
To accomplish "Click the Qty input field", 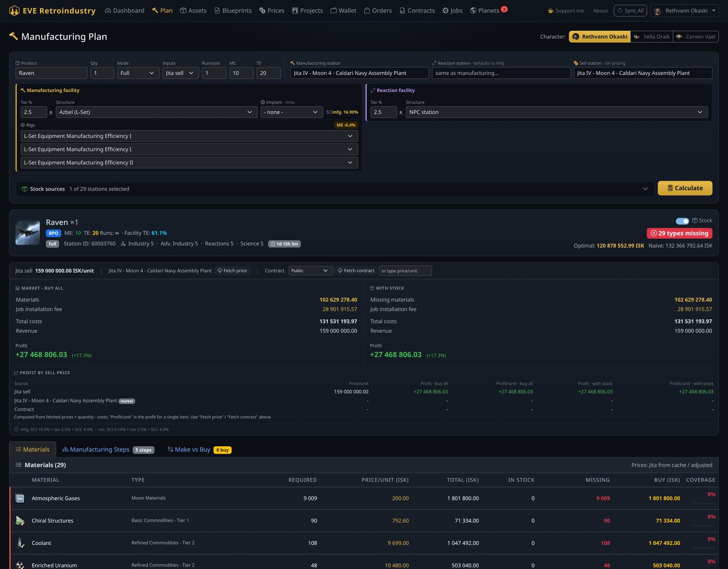I will tap(102, 73).
